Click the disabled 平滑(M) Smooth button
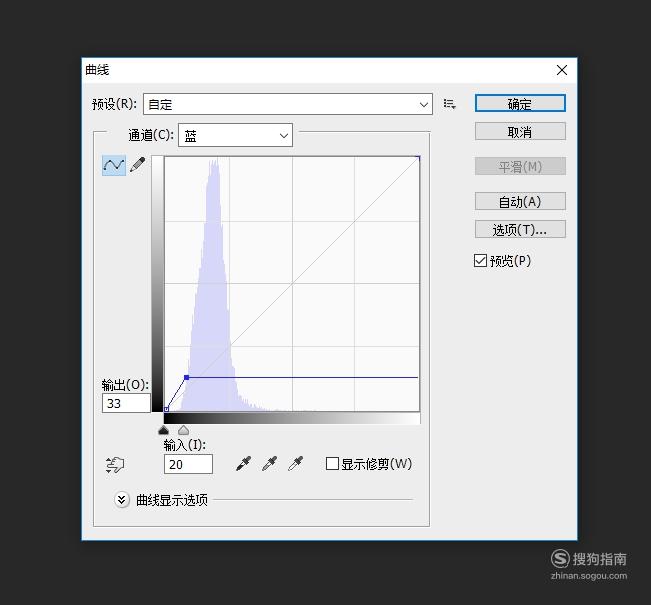The image size is (651, 605). 520,167
